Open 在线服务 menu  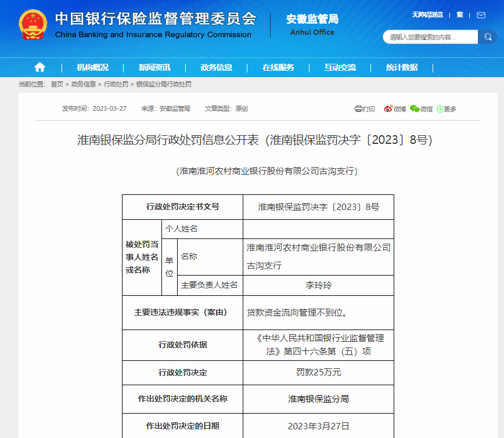tap(278, 67)
